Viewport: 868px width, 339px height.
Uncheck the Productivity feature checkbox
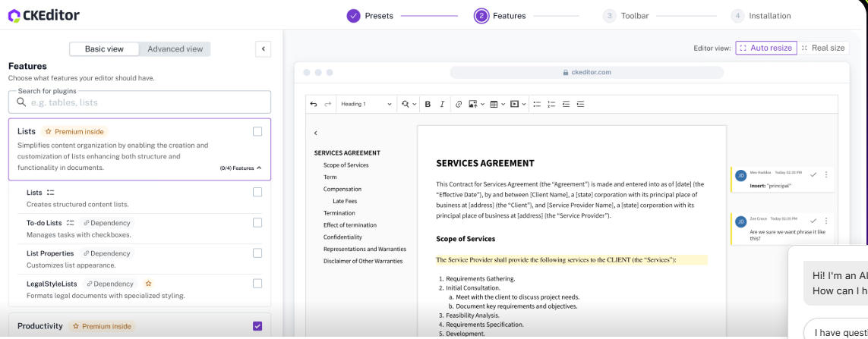[257, 326]
